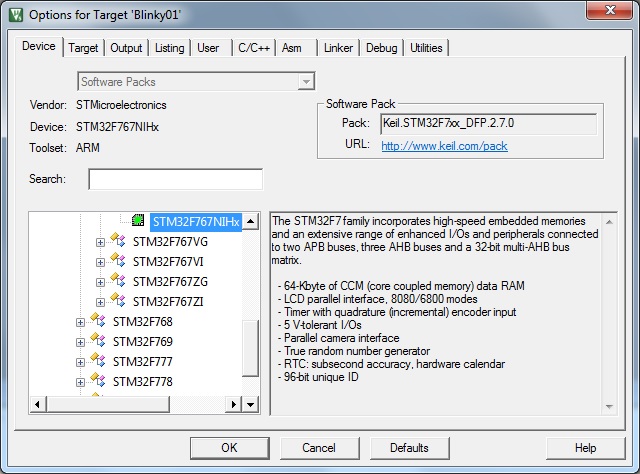Select STM32F767VI in the device tree

tap(168, 262)
